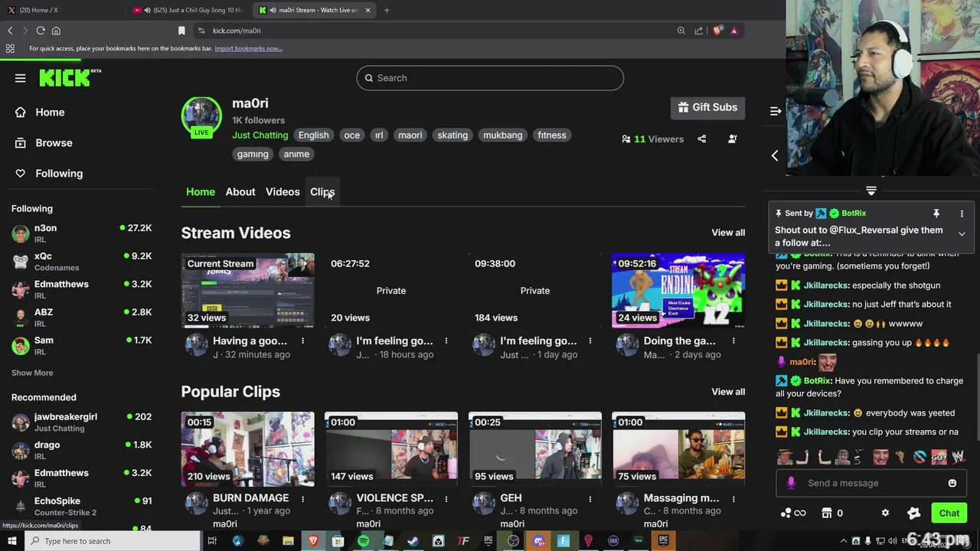Click the follow user icon
The width and height of the screenshot is (980, 551).
(x=733, y=139)
